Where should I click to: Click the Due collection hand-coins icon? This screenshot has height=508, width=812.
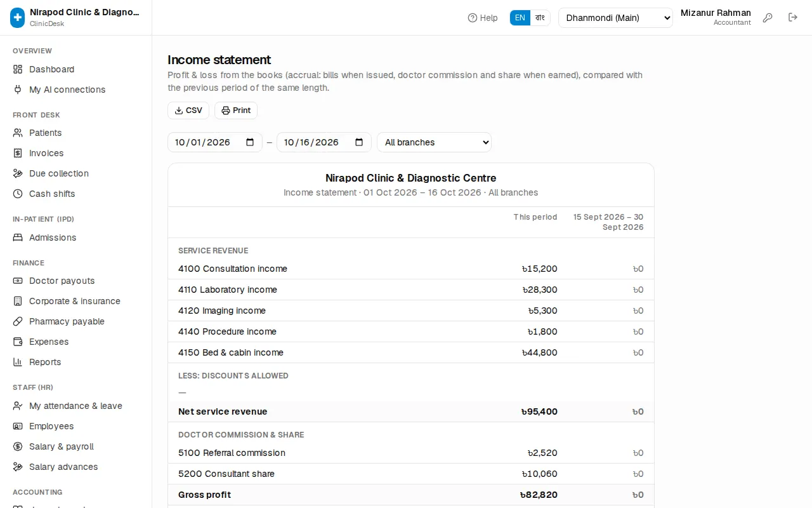point(18,173)
